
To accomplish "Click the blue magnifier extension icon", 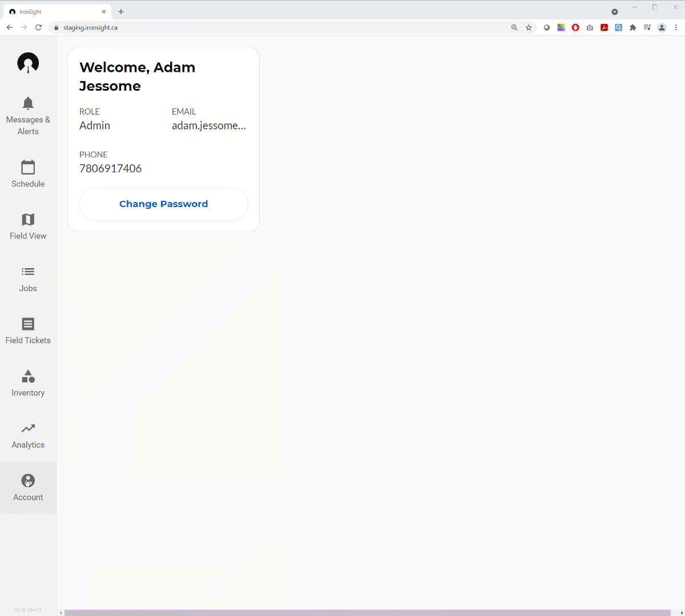I will (x=618, y=27).
